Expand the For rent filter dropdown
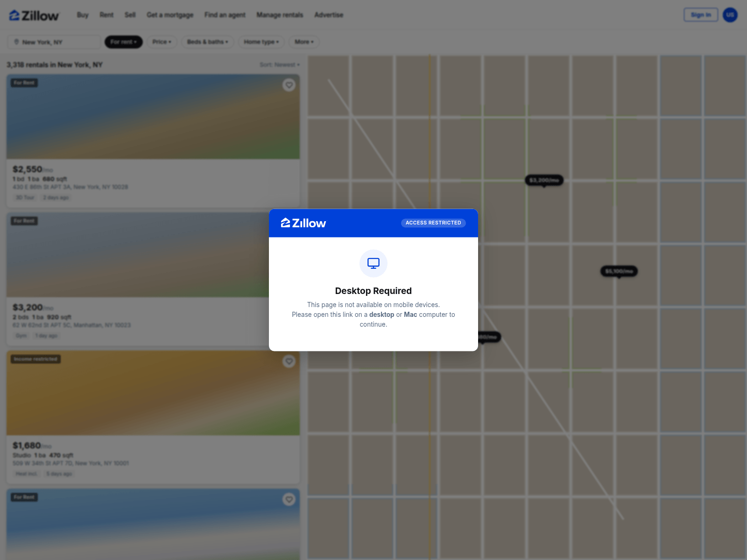The image size is (747, 560). [124, 42]
